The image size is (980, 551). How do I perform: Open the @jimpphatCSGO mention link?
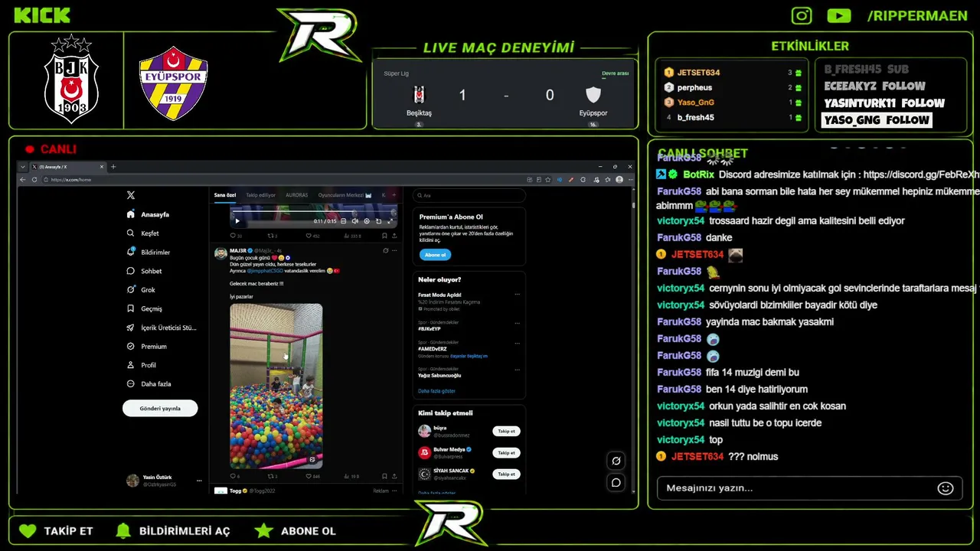coord(265,271)
